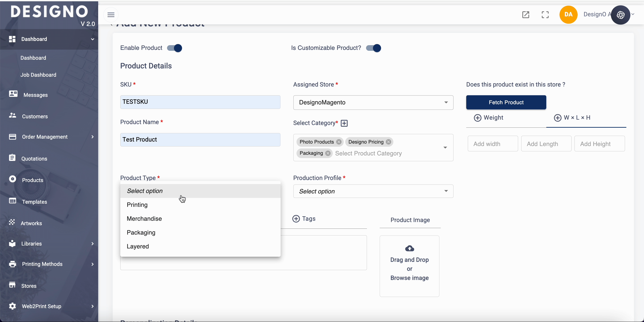The image size is (644, 322).
Task: Click the Fetch Product button
Action: [506, 102]
